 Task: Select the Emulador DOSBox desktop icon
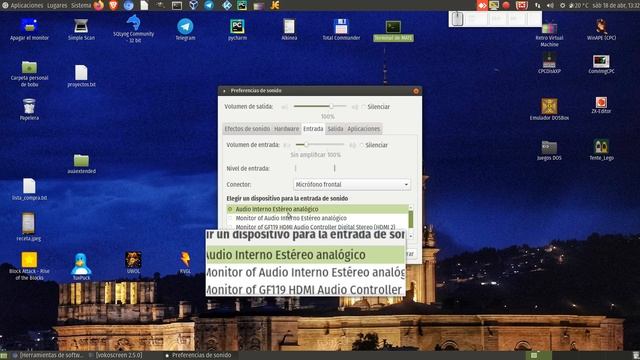[x=549, y=109]
